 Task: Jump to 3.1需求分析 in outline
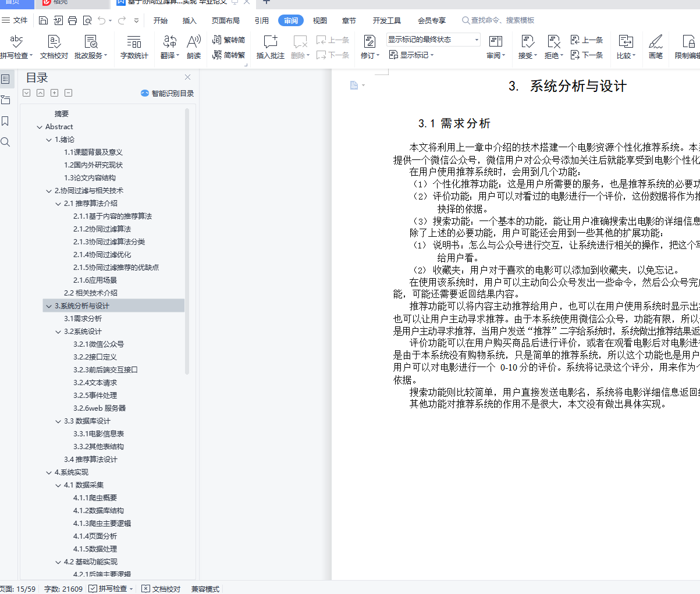pos(83,319)
